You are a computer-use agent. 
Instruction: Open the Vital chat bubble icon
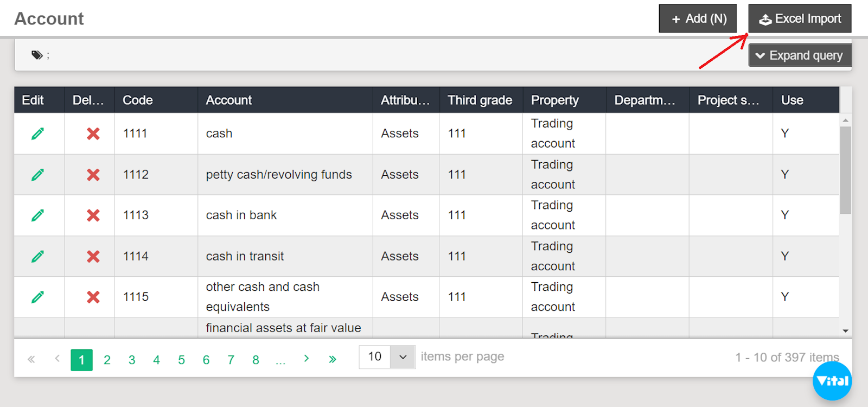point(832,381)
